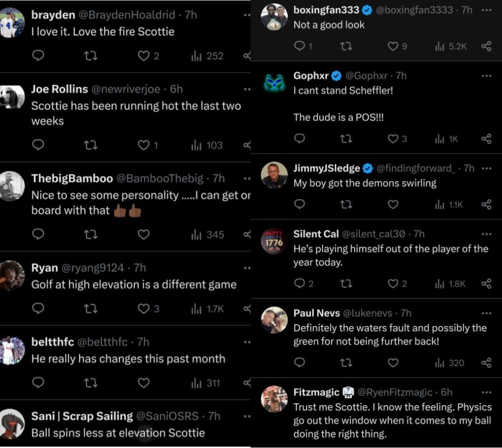Open @BraydenHoaldrid's profile from username
Screen dimensions: 502x448
click(x=125, y=14)
